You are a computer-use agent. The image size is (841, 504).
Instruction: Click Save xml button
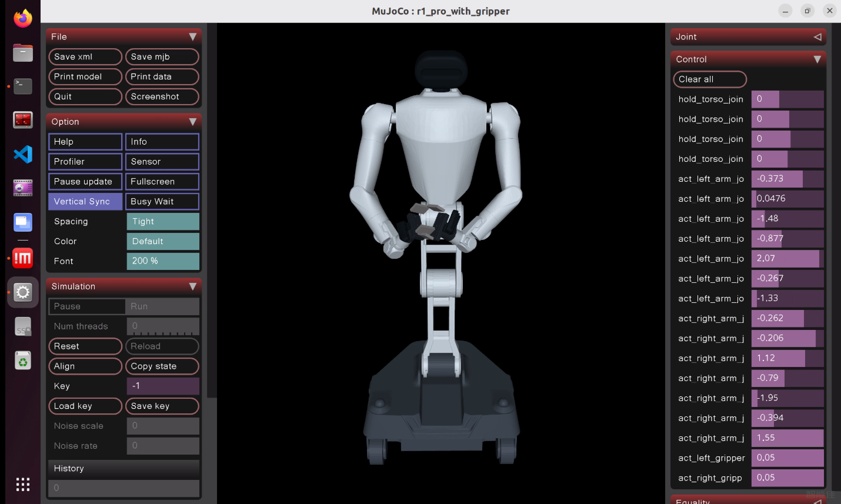pyautogui.click(x=85, y=57)
